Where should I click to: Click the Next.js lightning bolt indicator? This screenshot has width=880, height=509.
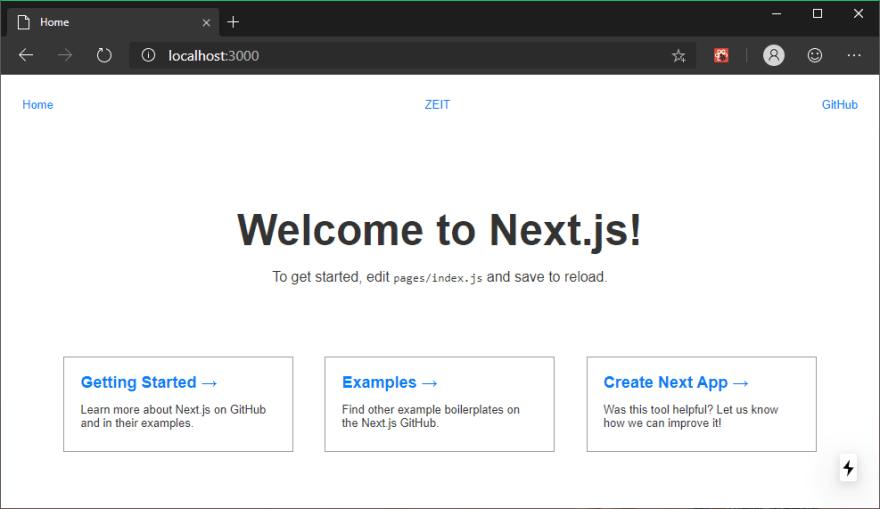click(x=848, y=467)
